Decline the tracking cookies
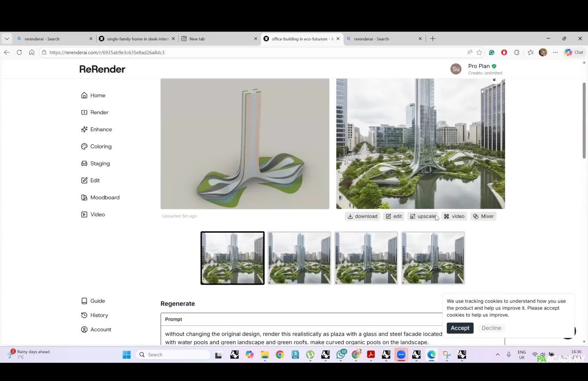The width and height of the screenshot is (588, 381). click(491, 328)
